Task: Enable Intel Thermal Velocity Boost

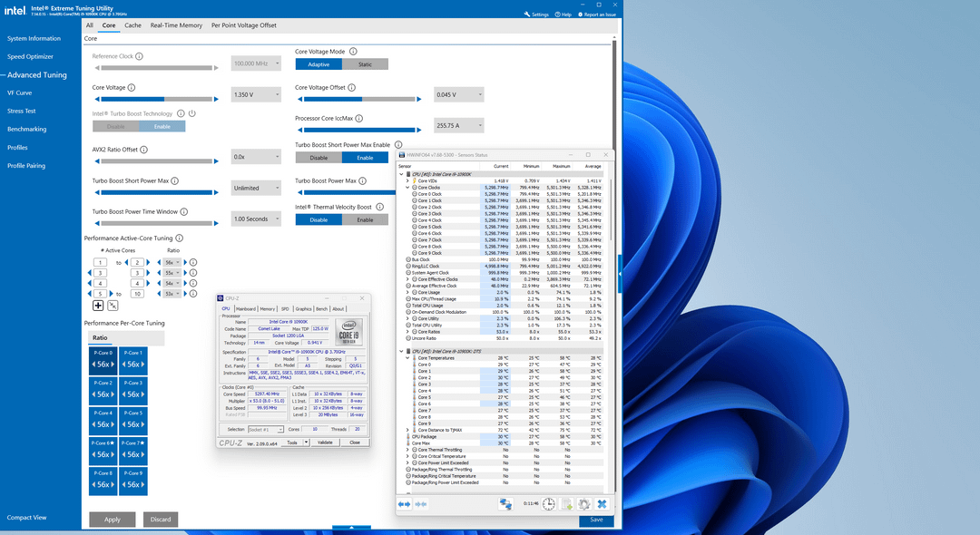Action: coord(365,219)
